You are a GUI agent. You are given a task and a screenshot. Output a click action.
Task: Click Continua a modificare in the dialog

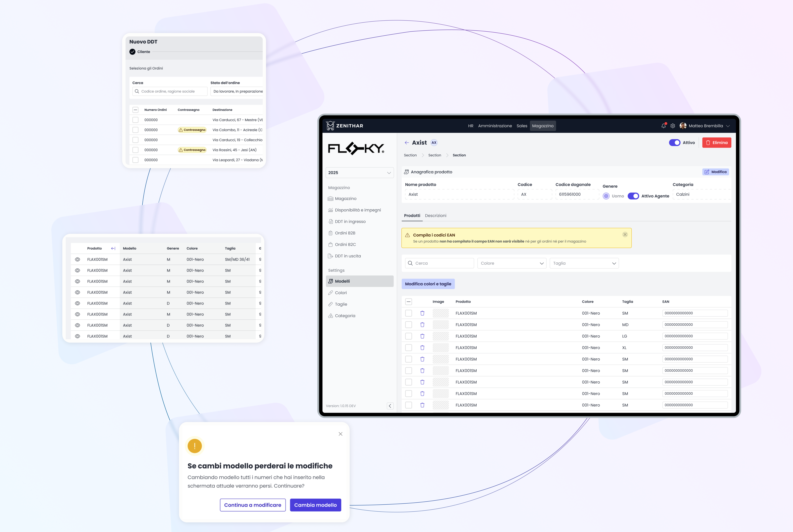pyautogui.click(x=252, y=505)
